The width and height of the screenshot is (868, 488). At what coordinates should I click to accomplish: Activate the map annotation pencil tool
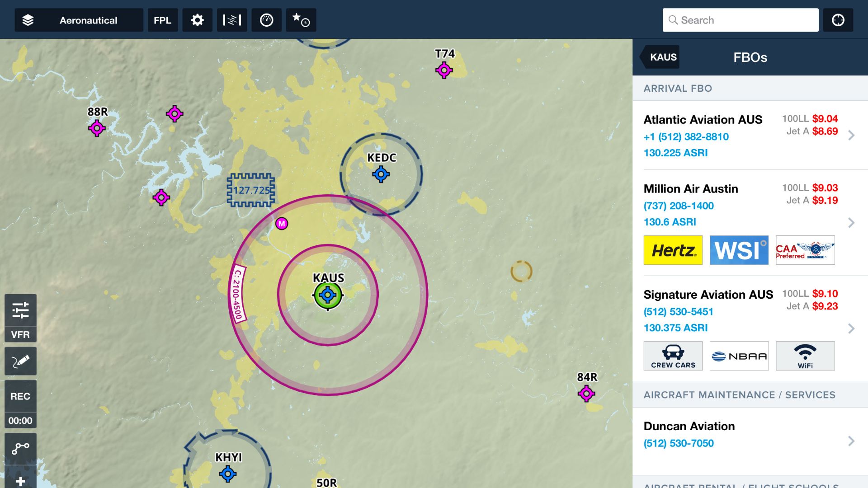coord(20,361)
